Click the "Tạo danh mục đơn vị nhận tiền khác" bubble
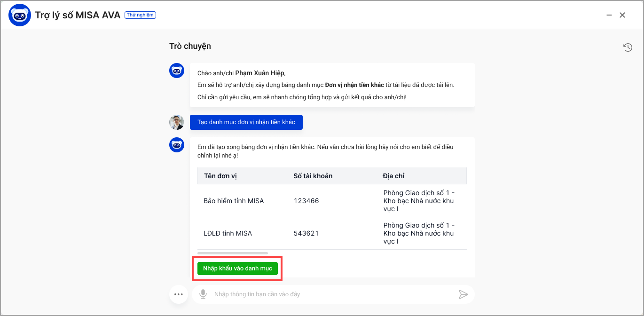This screenshot has height=316, width=644. pos(246,122)
